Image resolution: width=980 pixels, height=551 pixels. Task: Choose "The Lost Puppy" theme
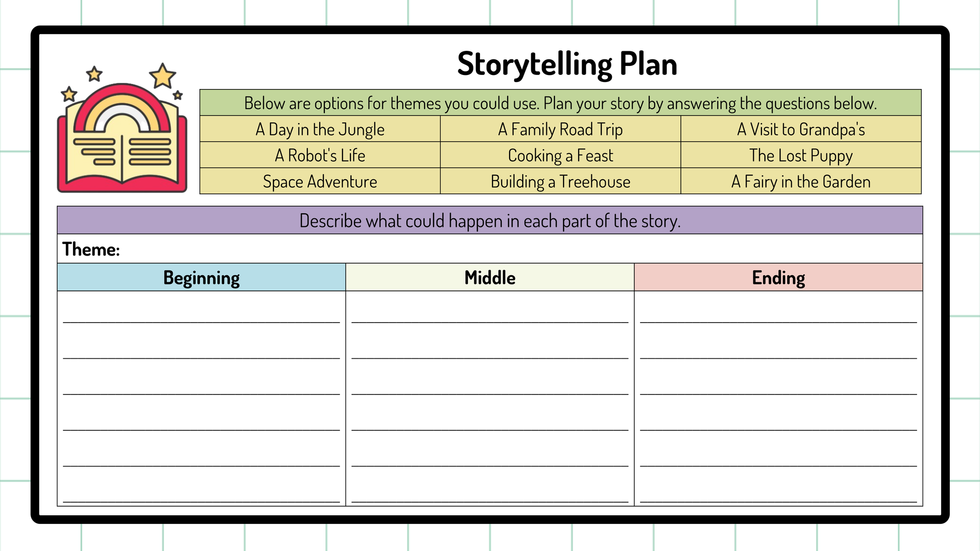[801, 155]
